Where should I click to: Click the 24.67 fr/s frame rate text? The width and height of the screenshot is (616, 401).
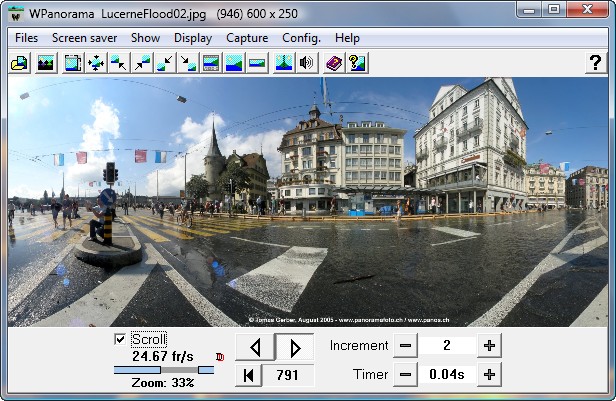point(163,356)
